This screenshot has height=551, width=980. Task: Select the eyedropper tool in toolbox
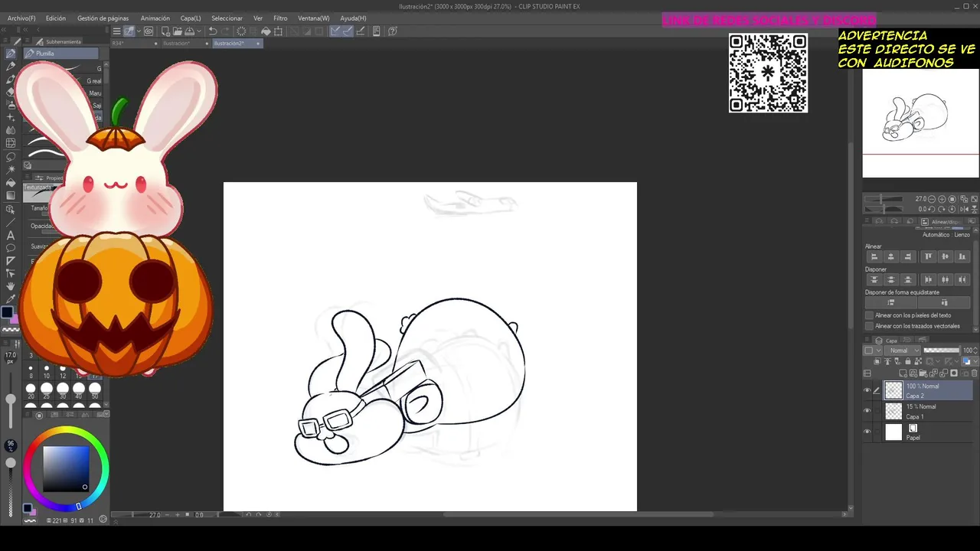coord(11,299)
